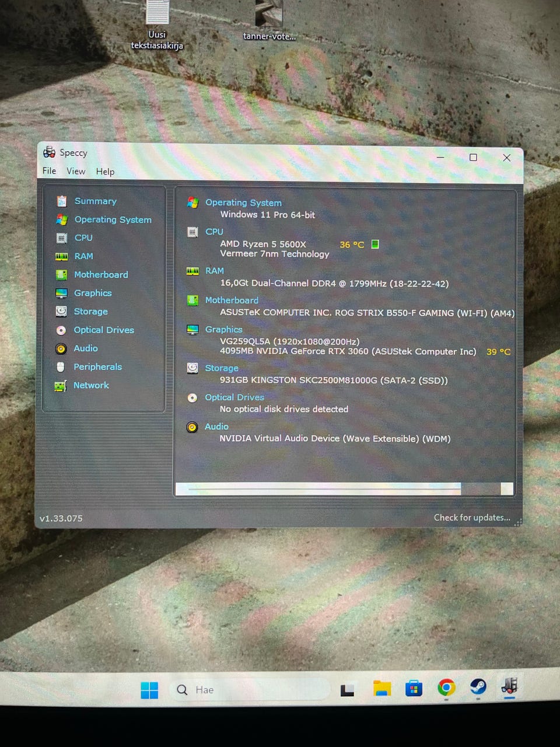Open the Storage heading link in summary

click(x=221, y=368)
